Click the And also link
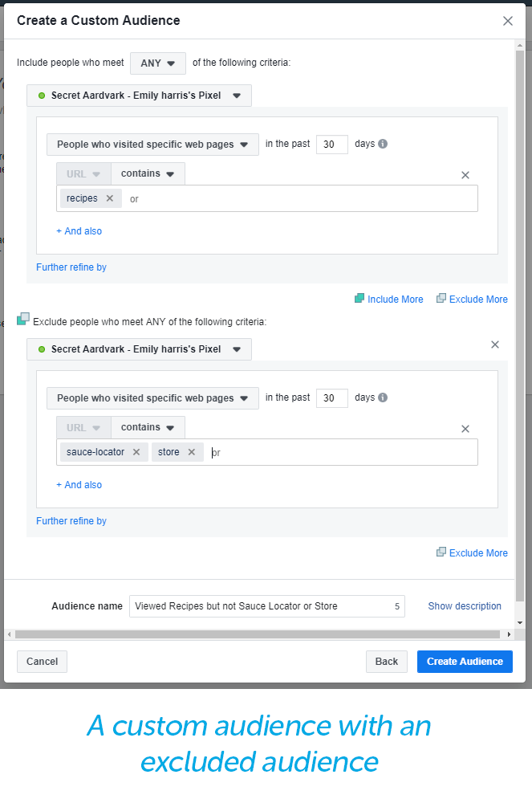This screenshot has height=803, width=532. click(x=79, y=230)
